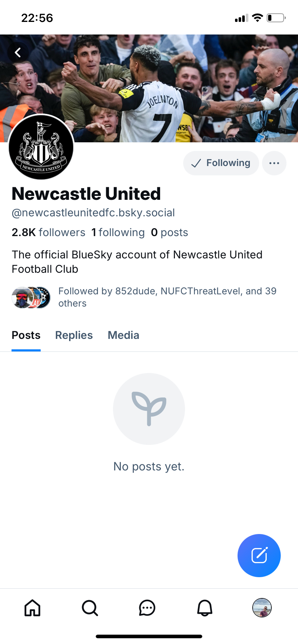Open my profile avatar in bottom bar
The height and width of the screenshot is (644, 298).
(262, 608)
